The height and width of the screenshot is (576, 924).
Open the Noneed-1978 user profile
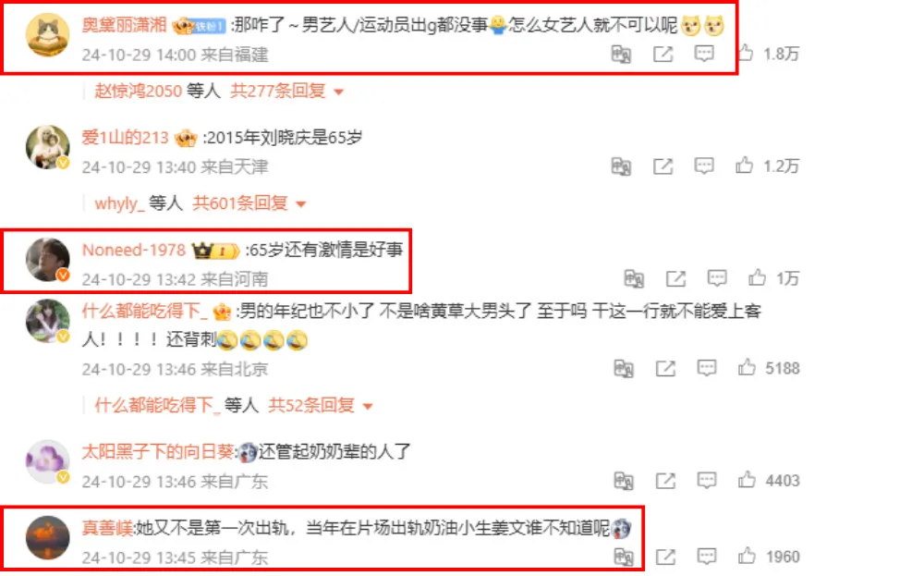pyautogui.click(x=134, y=250)
